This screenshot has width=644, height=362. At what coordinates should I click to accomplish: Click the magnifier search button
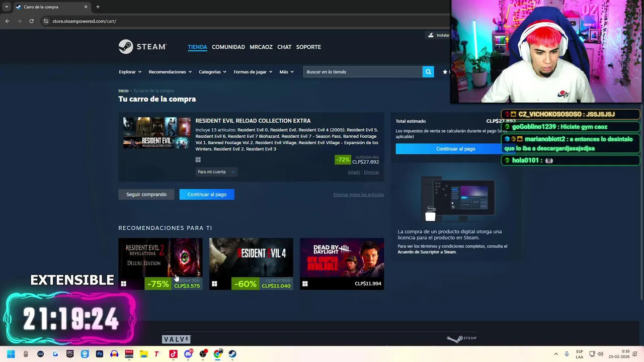click(428, 72)
